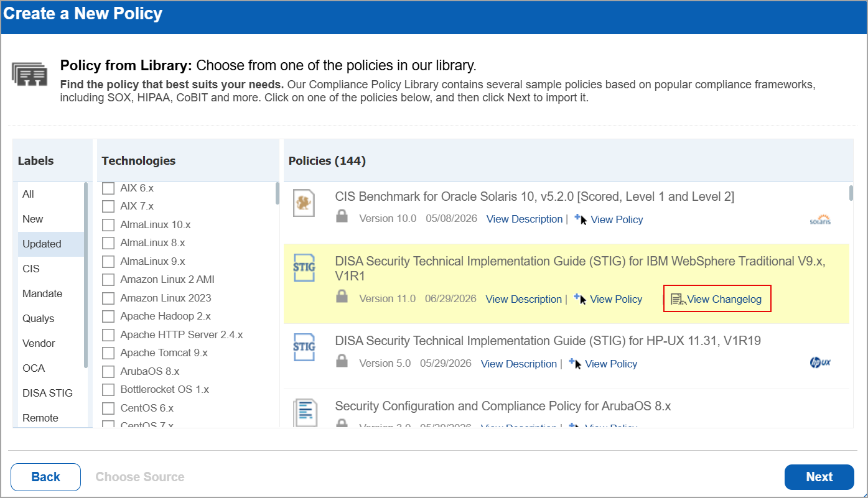
Task: Open View Description for IBM WebSphere policy
Action: (x=524, y=299)
